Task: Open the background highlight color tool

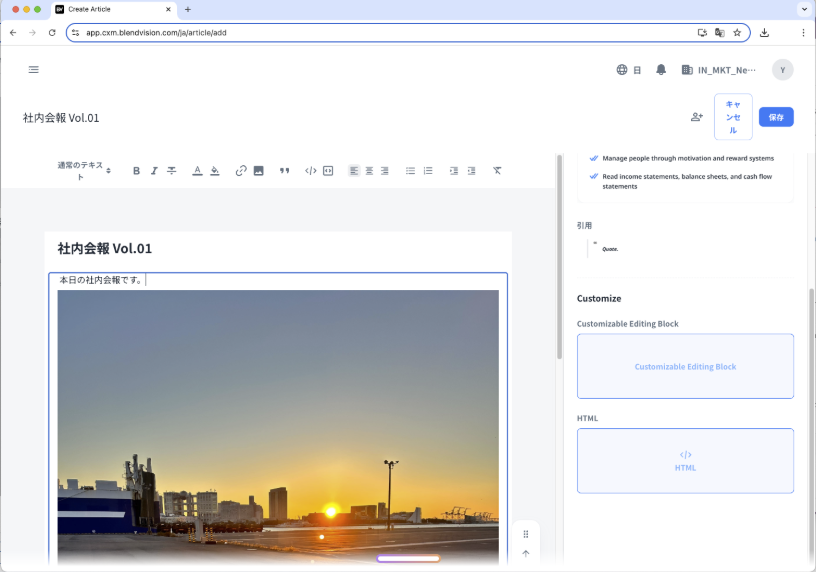Action: pos(215,171)
